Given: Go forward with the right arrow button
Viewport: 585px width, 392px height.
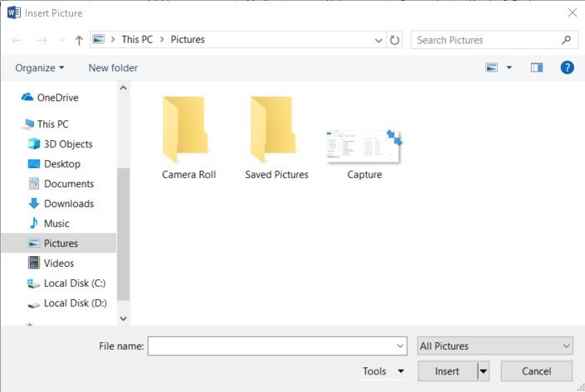Looking at the screenshot, I should point(41,40).
